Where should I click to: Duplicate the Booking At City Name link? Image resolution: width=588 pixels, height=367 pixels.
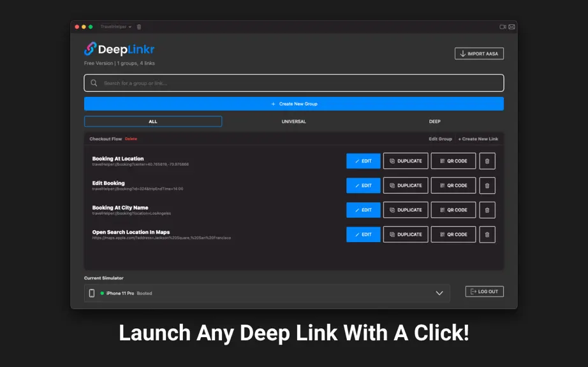coord(406,210)
